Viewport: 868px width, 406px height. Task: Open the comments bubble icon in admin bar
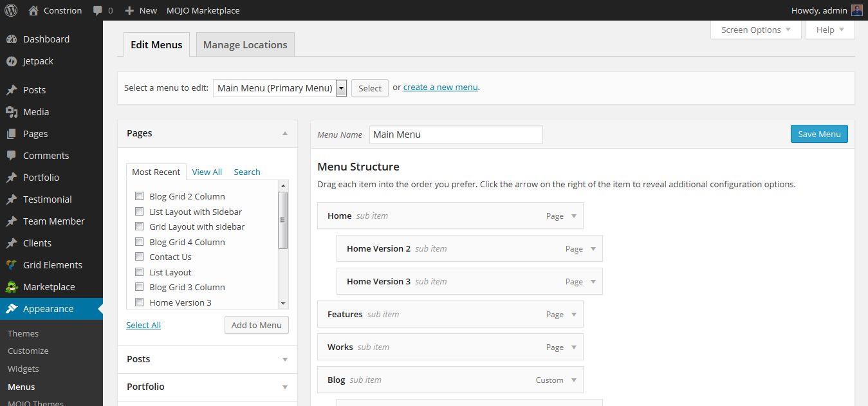(98, 10)
